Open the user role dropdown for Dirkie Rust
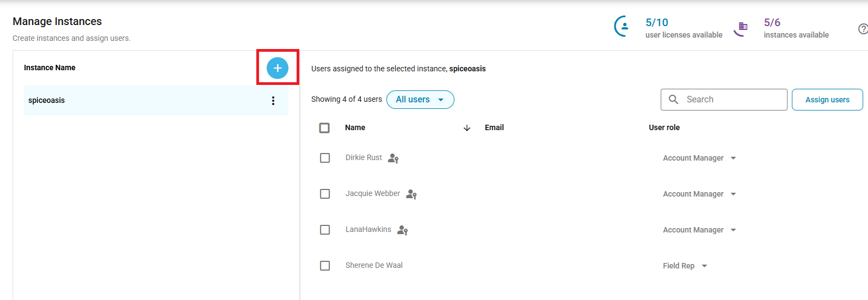Image resolution: width=868 pixels, height=300 pixels. [699, 158]
